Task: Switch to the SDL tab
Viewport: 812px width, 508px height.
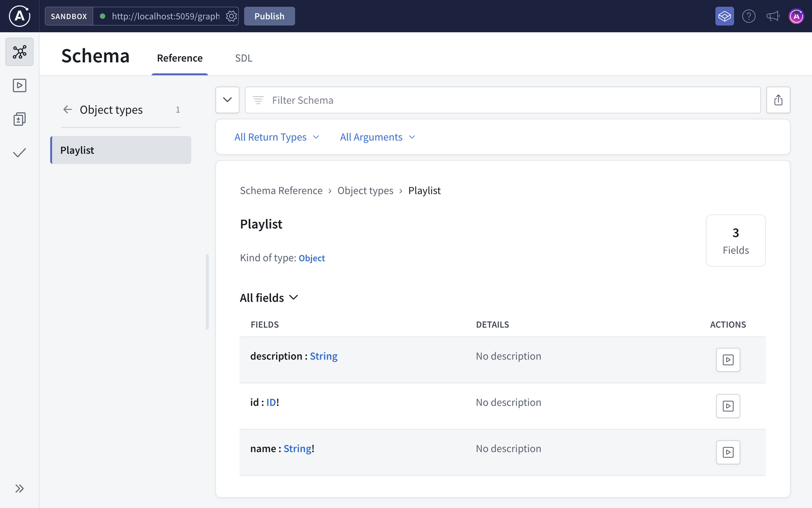Action: (x=244, y=58)
